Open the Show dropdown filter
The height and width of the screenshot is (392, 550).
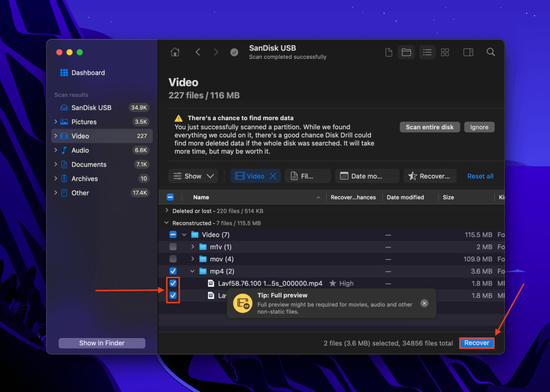click(x=193, y=176)
